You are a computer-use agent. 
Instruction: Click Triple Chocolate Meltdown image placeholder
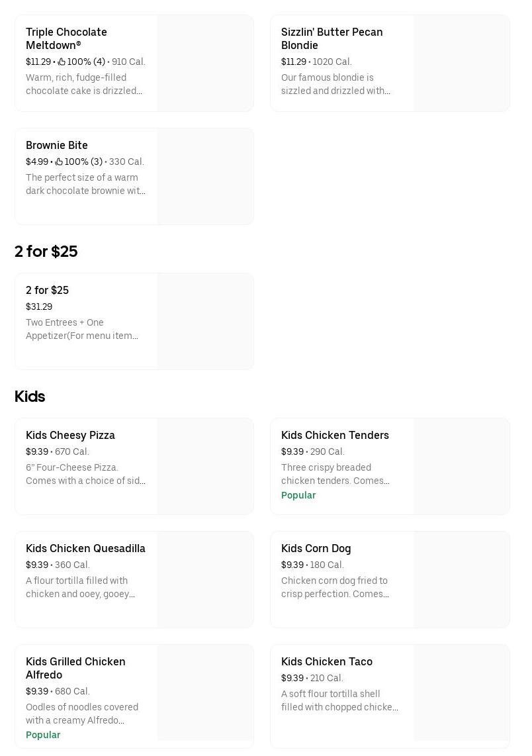pyautogui.click(x=205, y=64)
